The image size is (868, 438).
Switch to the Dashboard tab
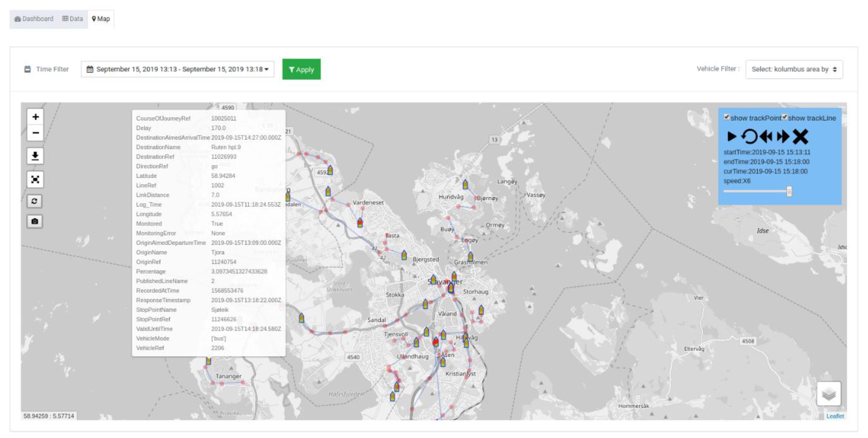click(x=34, y=19)
